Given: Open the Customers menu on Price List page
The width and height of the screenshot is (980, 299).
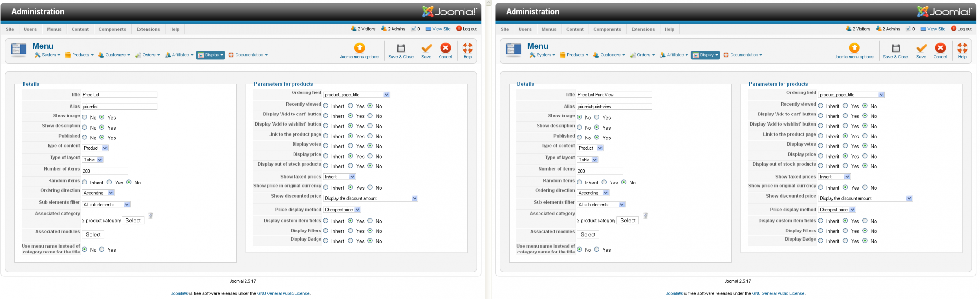Looking at the screenshot, I should coord(114,55).
